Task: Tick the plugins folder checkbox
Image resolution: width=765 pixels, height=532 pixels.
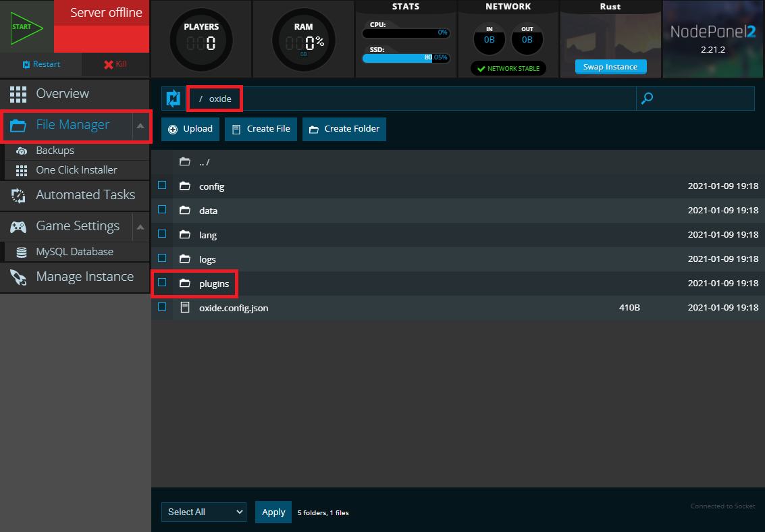Action: 162,283
